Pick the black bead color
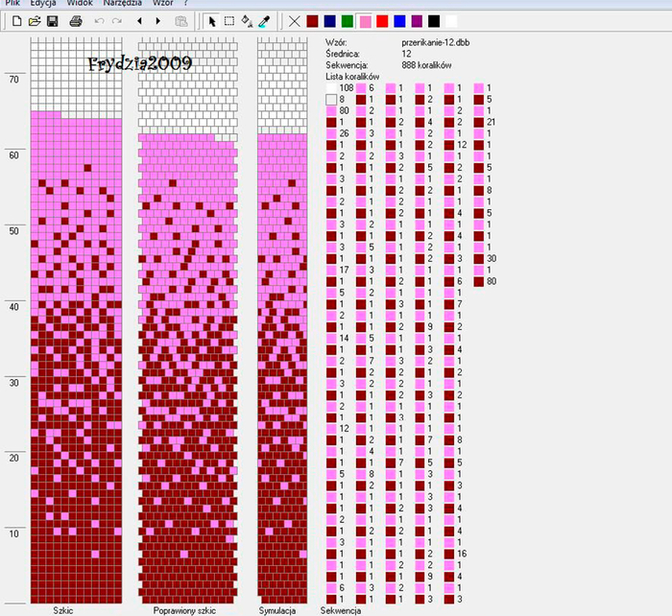Screen dimensions: 672x616 (434, 21)
